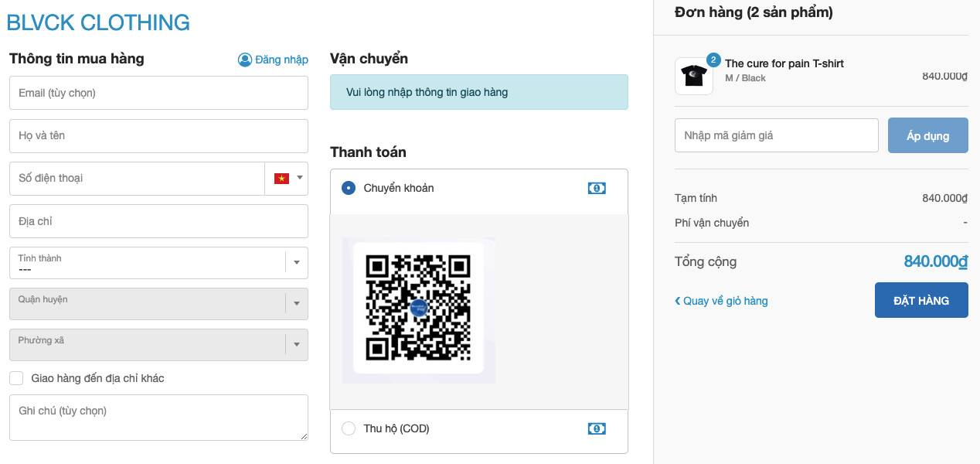Open the Phường xã ward dropdown
The height and width of the screenshot is (464, 980).
[158, 345]
